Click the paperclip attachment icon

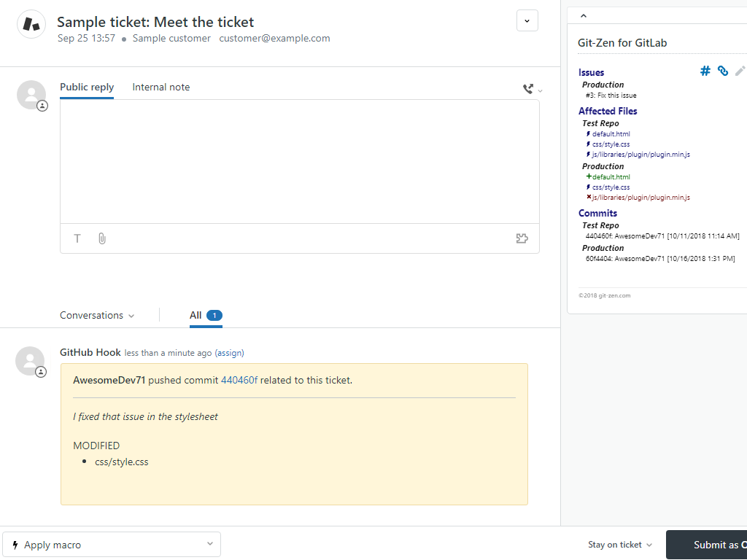click(102, 238)
